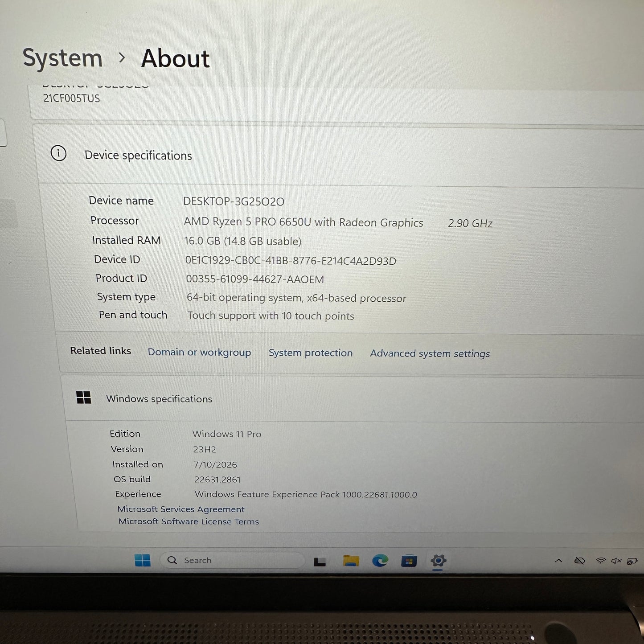644x644 pixels.
Task: Select device name DESKTOP-3G25O2O value
Action: pyautogui.click(x=234, y=201)
